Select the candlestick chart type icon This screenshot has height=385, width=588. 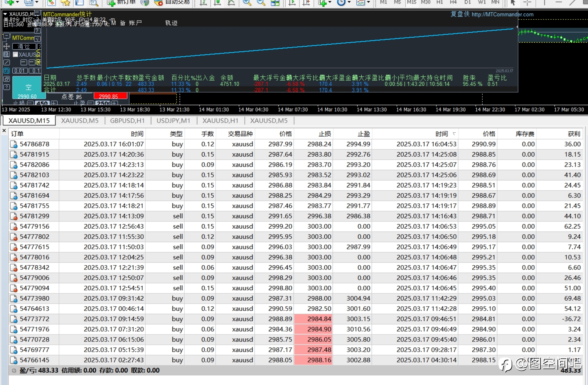coord(217,3)
